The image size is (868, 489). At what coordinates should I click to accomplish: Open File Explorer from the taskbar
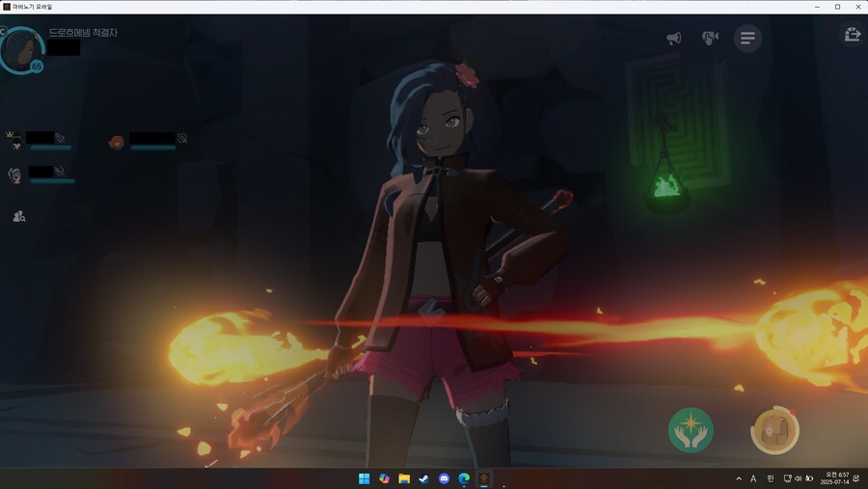[404, 479]
